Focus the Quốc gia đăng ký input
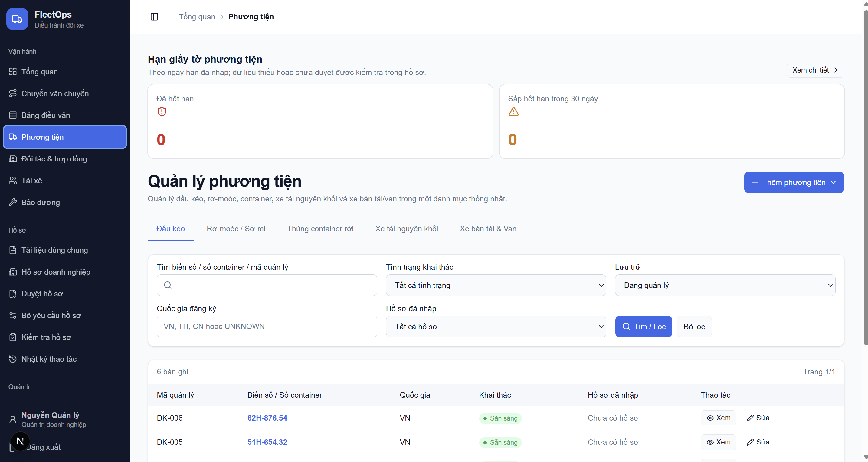Screen dimensions: 868x462 [267, 326]
